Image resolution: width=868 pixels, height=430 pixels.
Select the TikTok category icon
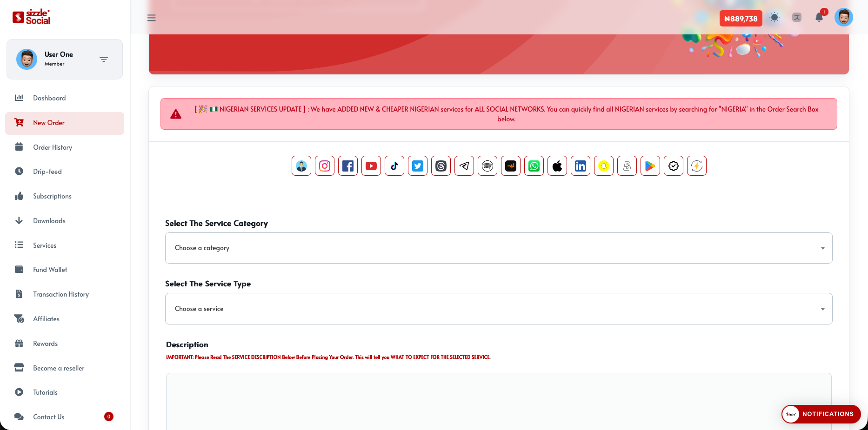click(394, 166)
